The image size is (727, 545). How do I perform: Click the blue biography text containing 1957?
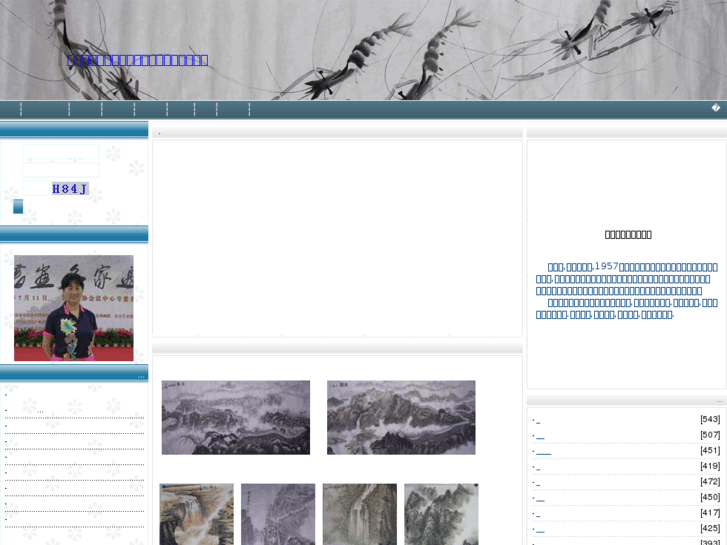click(627, 290)
